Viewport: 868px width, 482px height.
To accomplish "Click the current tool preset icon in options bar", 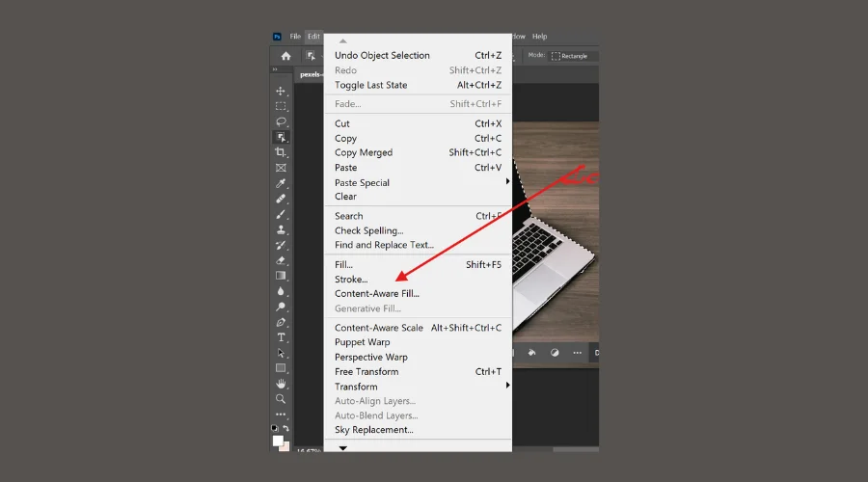I will pyautogui.click(x=311, y=56).
